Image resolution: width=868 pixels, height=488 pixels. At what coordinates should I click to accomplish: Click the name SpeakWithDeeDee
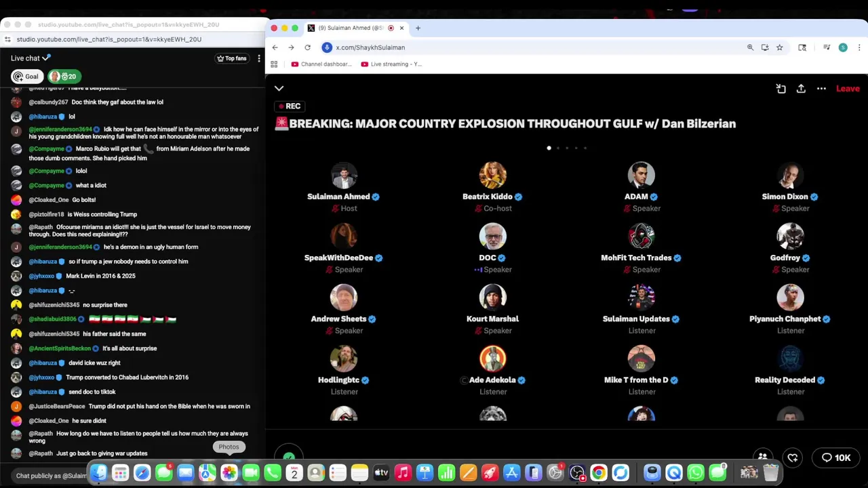point(338,258)
